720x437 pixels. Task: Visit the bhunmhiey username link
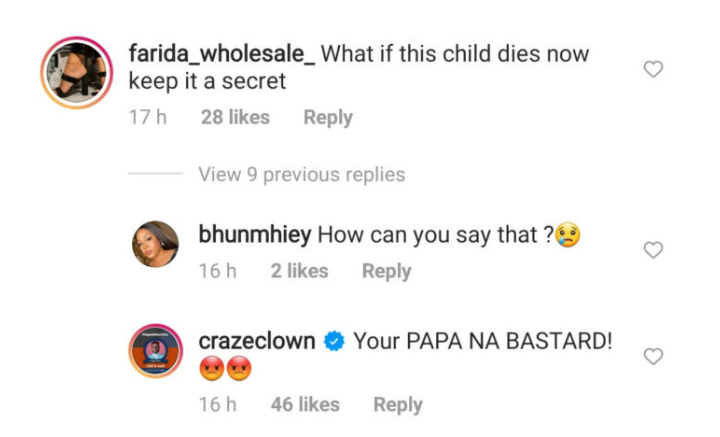coord(256,236)
